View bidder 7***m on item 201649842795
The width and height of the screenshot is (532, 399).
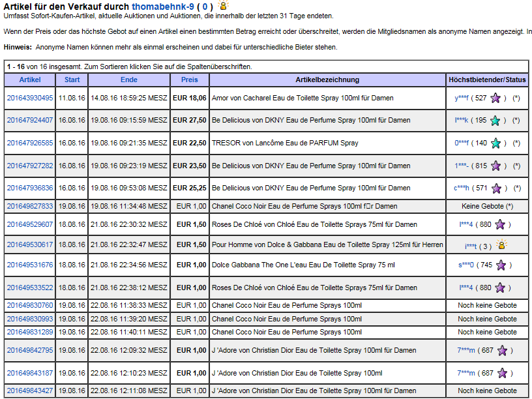[x=466, y=350]
